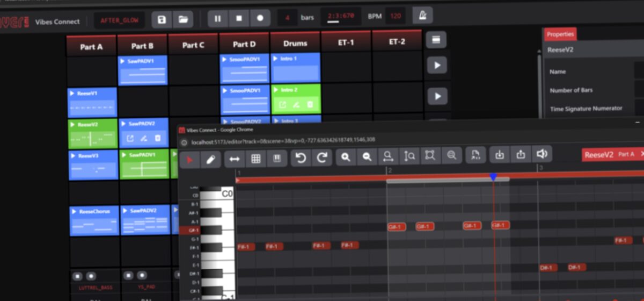Select the Part B track header

click(x=142, y=46)
